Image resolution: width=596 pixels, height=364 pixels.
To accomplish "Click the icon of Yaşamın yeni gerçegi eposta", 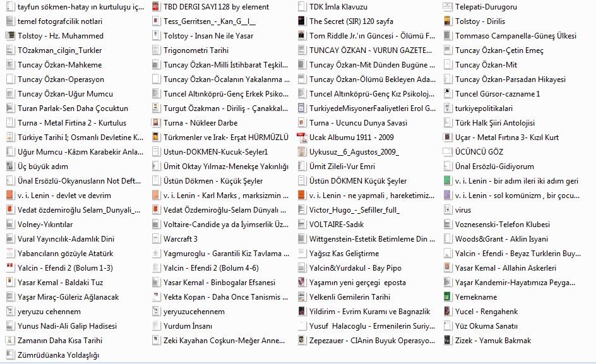I will 302,283.
